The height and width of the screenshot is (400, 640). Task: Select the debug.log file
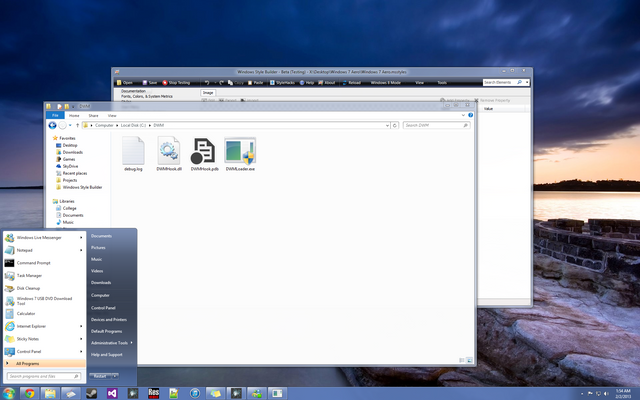pos(133,154)
